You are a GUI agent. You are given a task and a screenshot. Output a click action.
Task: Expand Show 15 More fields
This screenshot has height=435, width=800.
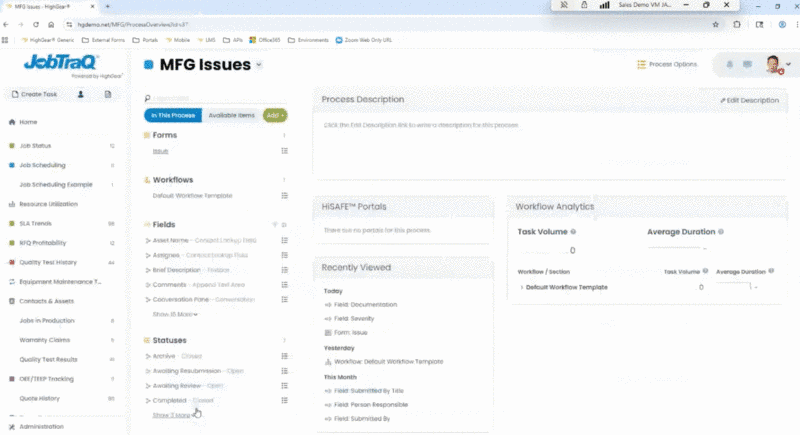coord(175,314)
